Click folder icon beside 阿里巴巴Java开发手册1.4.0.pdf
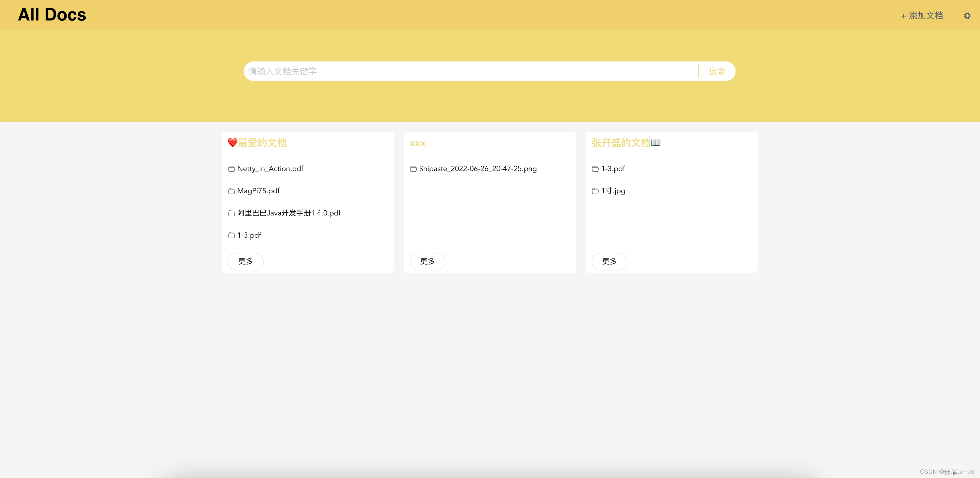The image size is (980, 478). [x=231, y=213]
